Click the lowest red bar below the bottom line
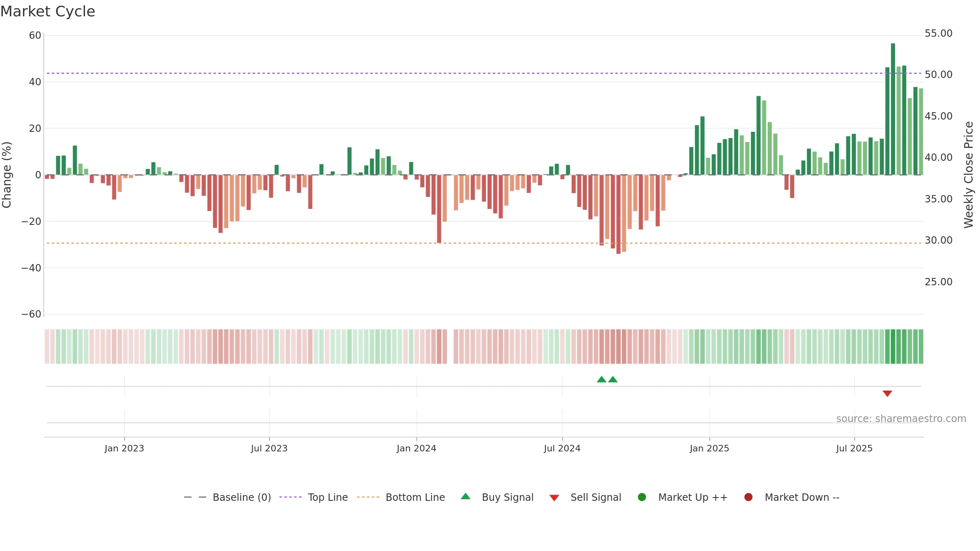Viewport: 980px width, 551px height. tap(618, 214)
